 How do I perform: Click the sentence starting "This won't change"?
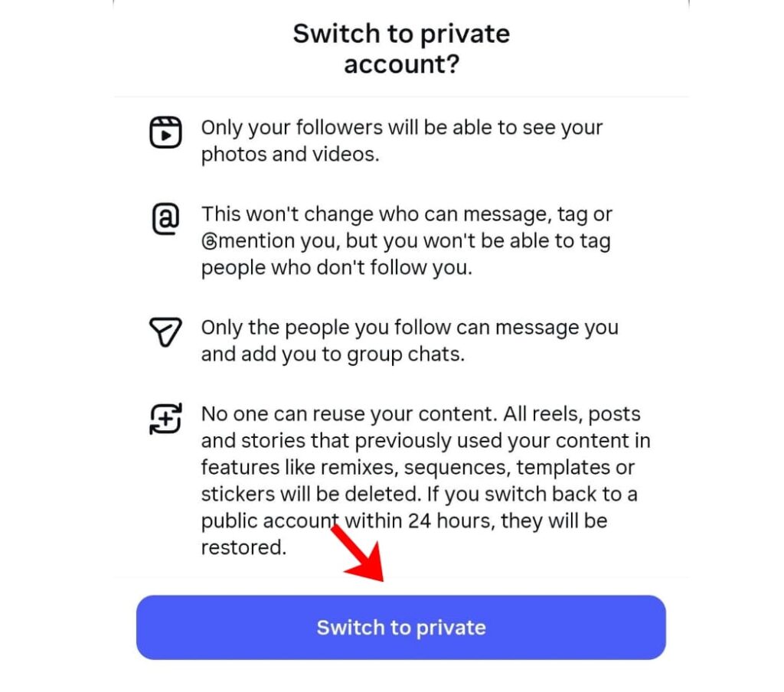pos(406,240)
